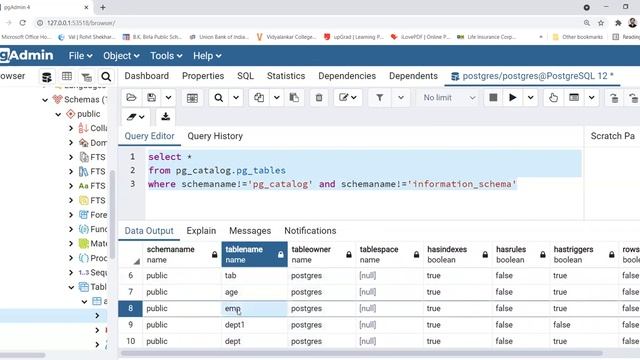Open a new browser tab
The height and width of the screenshot is (360, 640).
[x=103, y=7]
